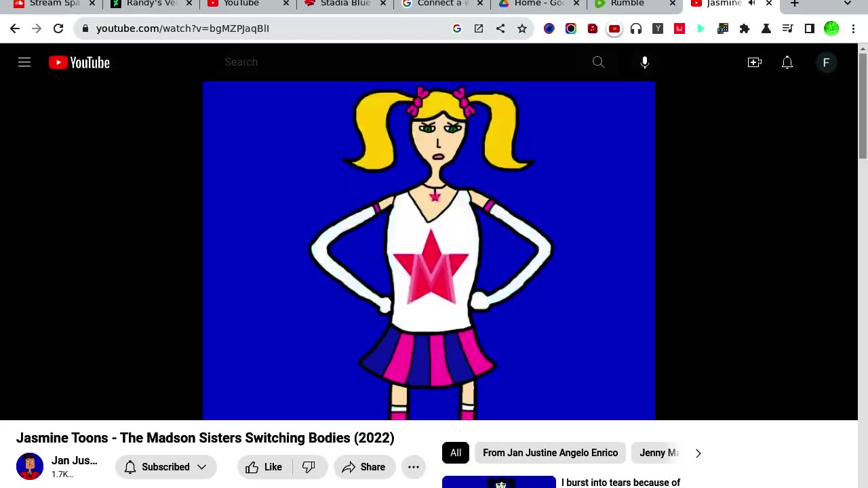Open 'I burst into tears' suggested video
This screenshot has height=488, width=868.
coord(620,483)
